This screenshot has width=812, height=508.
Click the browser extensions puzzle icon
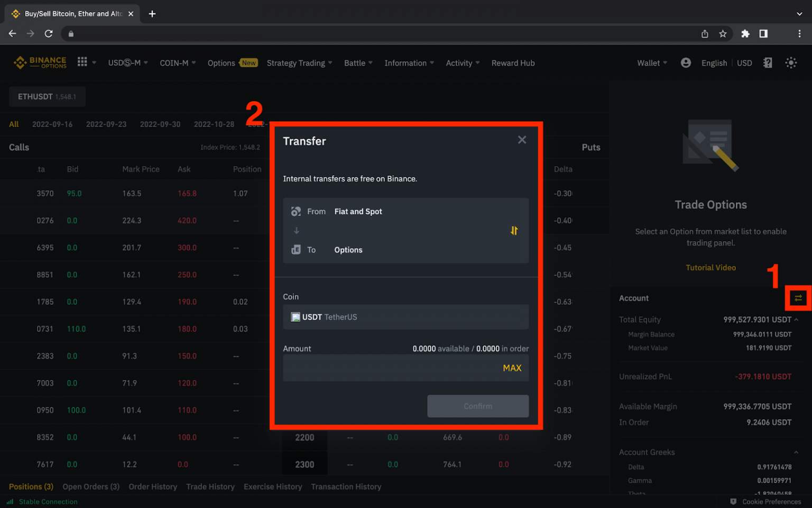pyautogui.click(x=745, y=33)
